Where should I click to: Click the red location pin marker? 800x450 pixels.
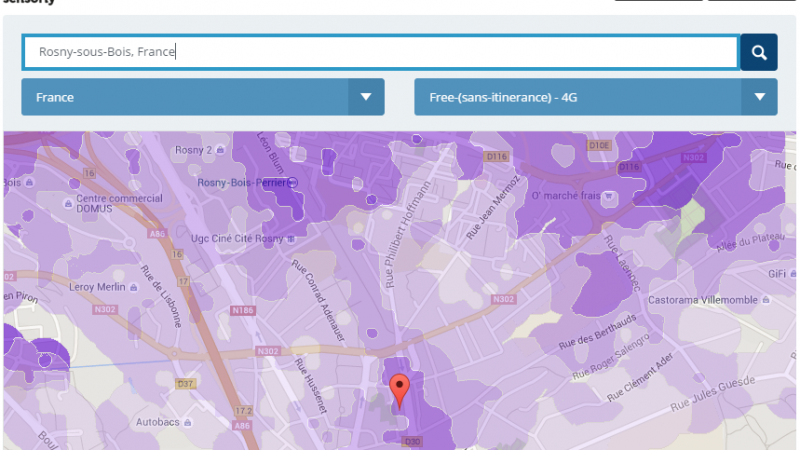(399, 390)
